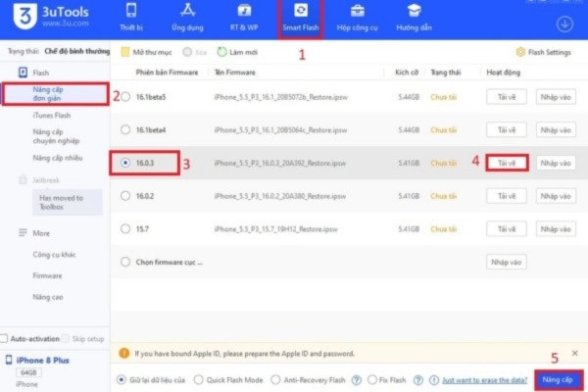Viewport: 588px width, 392px height.
Task: Select the 16.0.2 firmware radio button
Action: [124, 196]
